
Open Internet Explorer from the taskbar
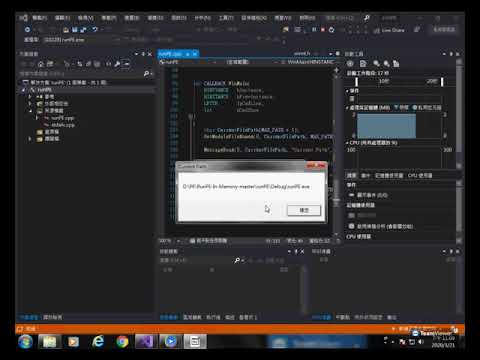pos(98,342)
